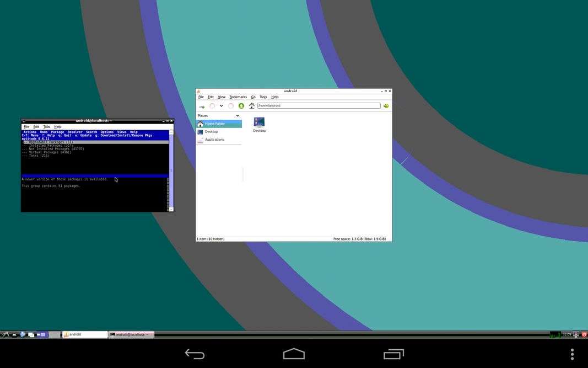Click the green Up folder button
588x368 pixels.
pos(241,106)
